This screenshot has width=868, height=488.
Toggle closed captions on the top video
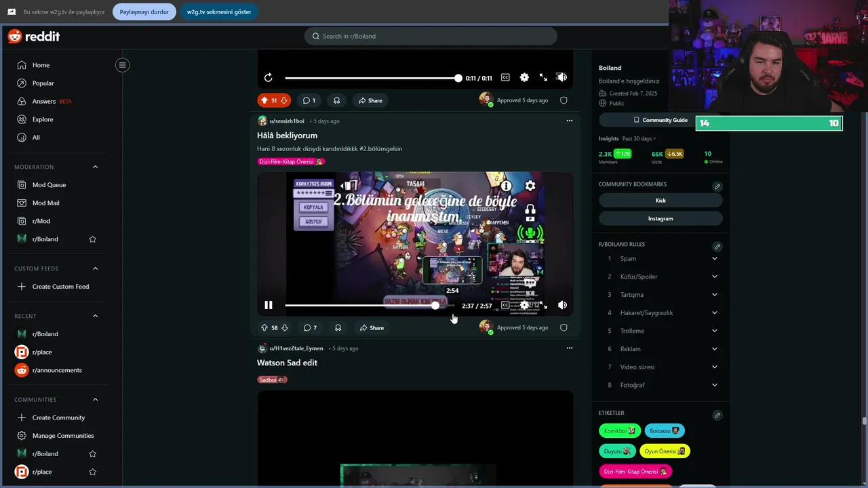click(x=505, y=77)
